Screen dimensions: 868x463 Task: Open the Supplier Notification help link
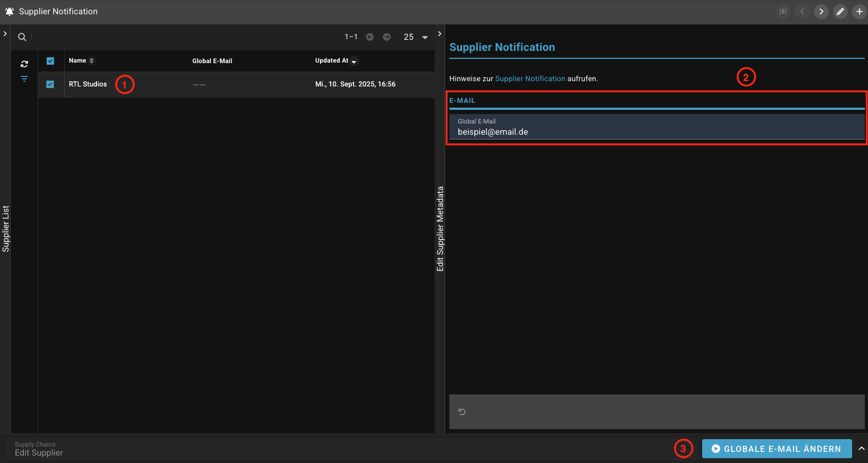pyautogui.click(x=530, y=78)
